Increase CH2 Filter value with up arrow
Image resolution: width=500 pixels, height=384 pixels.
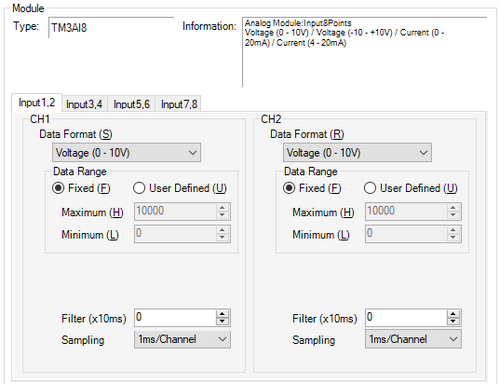453,314
